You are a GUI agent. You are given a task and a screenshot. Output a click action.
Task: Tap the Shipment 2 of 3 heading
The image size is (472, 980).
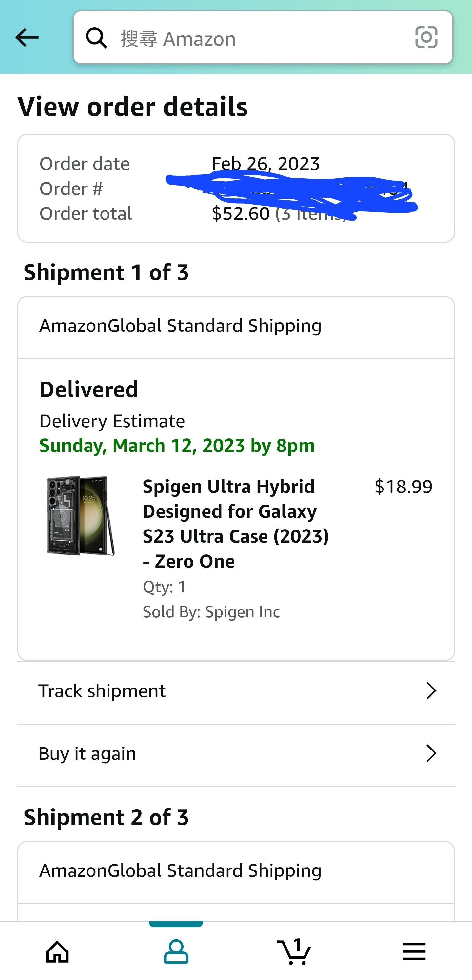point(106,817)
